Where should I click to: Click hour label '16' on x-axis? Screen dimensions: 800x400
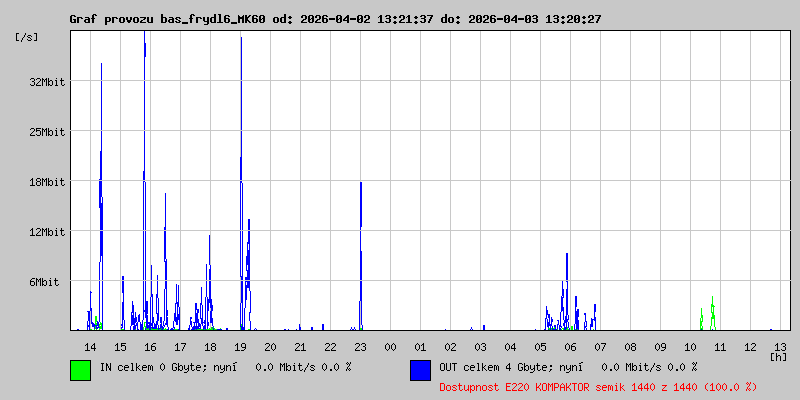click(x=150, y=347)
